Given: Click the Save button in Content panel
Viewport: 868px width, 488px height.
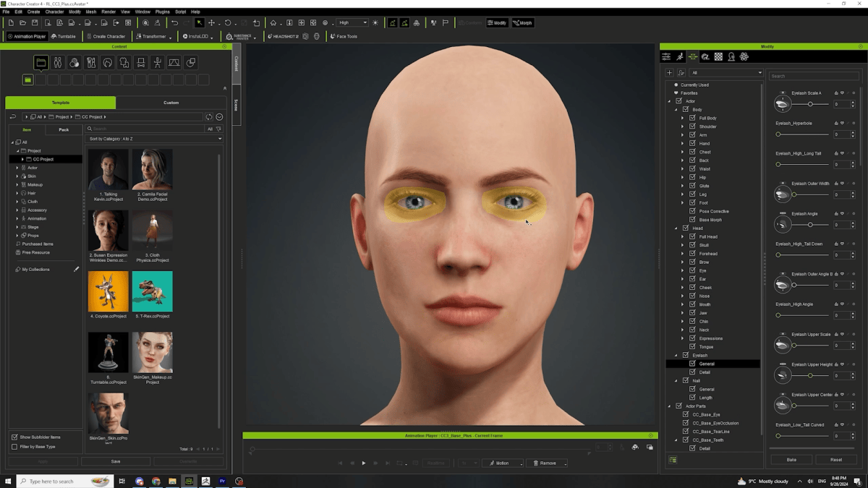Looking at the screenshot, I should [116, 461].
